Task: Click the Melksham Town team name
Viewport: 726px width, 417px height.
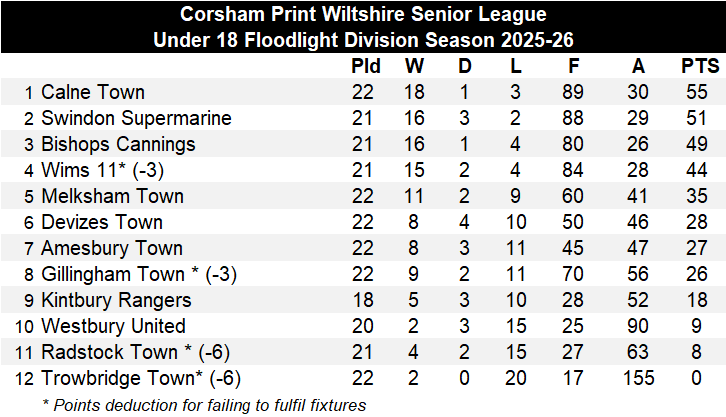Action: (113, 196)
